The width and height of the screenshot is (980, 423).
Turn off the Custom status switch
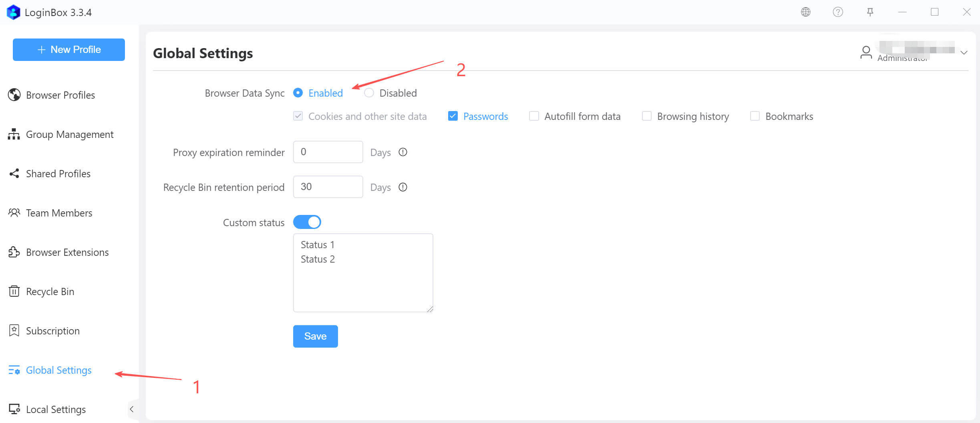(x=307, y=222)
